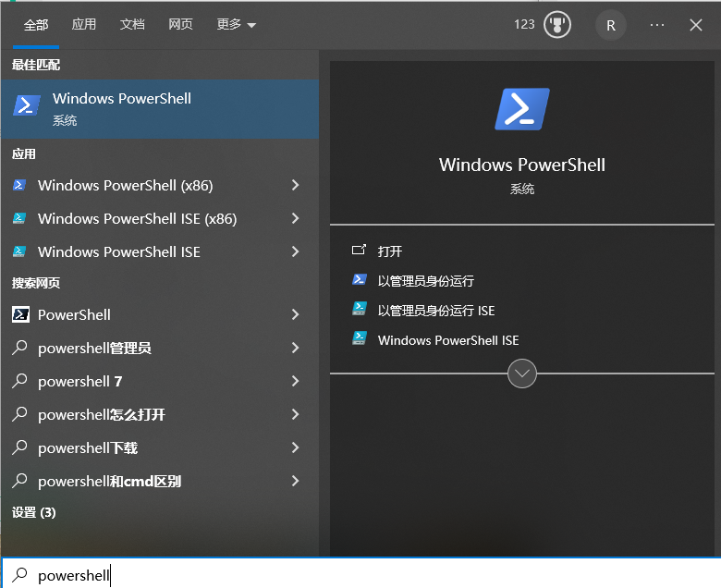Select the powershell怎么打开 suggestion text
The width and height of the screenshot is (721, 588).
point(101,415)
